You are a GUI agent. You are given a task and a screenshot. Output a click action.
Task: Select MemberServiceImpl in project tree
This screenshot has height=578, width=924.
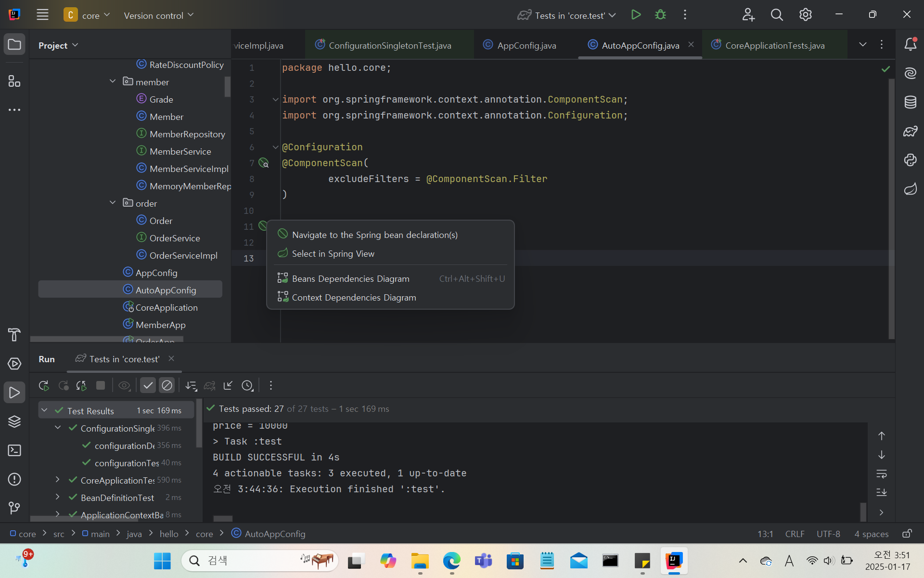[x=189, y=169]
